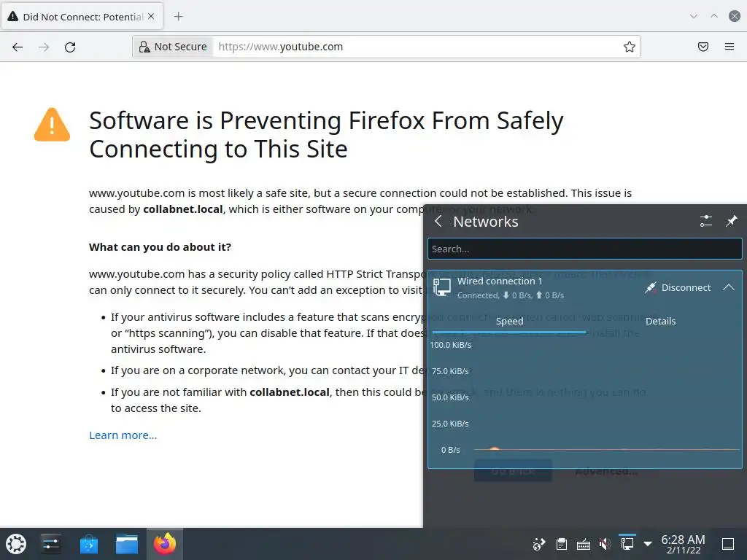Viewport: 747px width, 560px height.
Task: Open network configuration settings icon
Action: point(706,221)
